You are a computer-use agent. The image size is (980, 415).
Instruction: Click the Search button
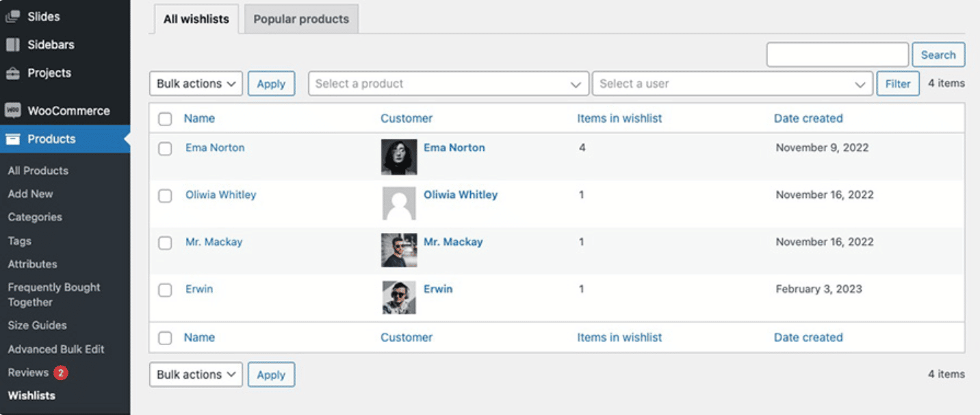point(938,55)
